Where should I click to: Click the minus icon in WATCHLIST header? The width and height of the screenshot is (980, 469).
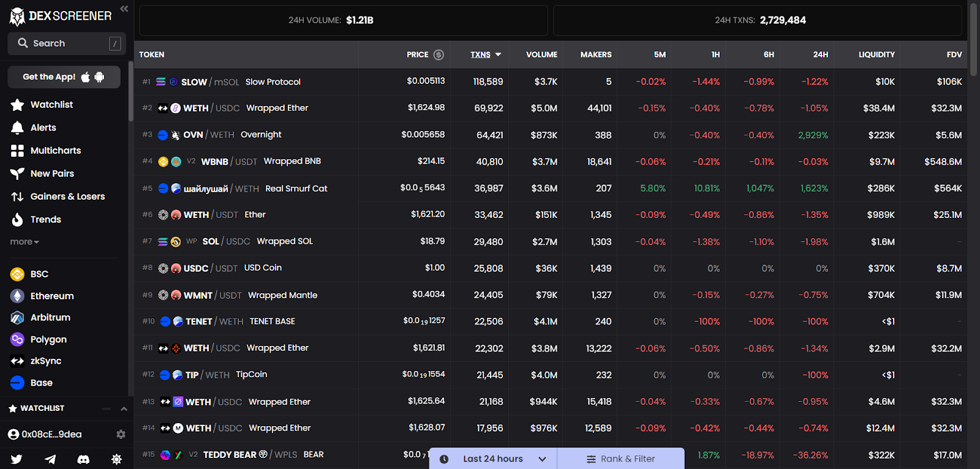tap(107, 408)
